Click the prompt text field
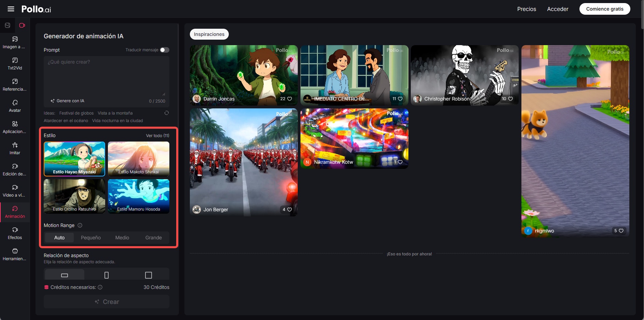The image size is (644, 320). [x=107, y=76]
